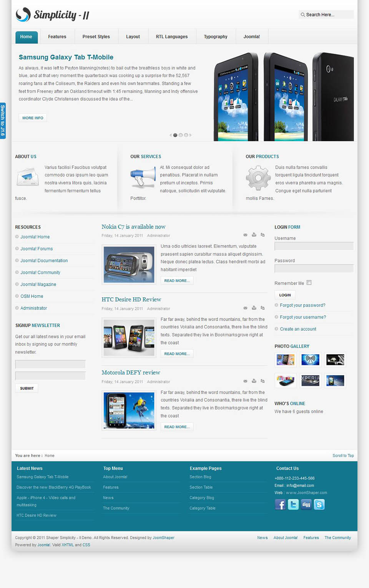The height and width of the screenshot is (588, 369).
Task: Click second newsletter signup field
Action: [x=50, y=376]
